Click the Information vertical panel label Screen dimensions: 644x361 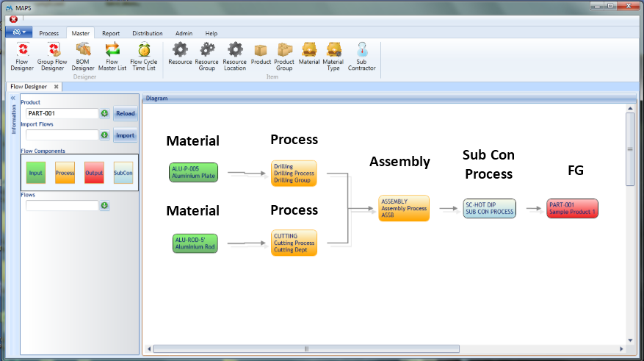click(13, 119)
